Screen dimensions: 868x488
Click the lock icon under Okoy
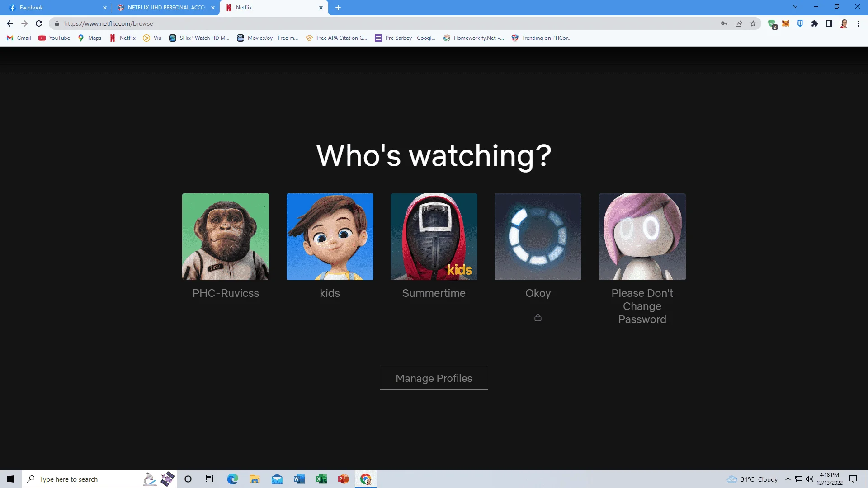pos(538,318)
